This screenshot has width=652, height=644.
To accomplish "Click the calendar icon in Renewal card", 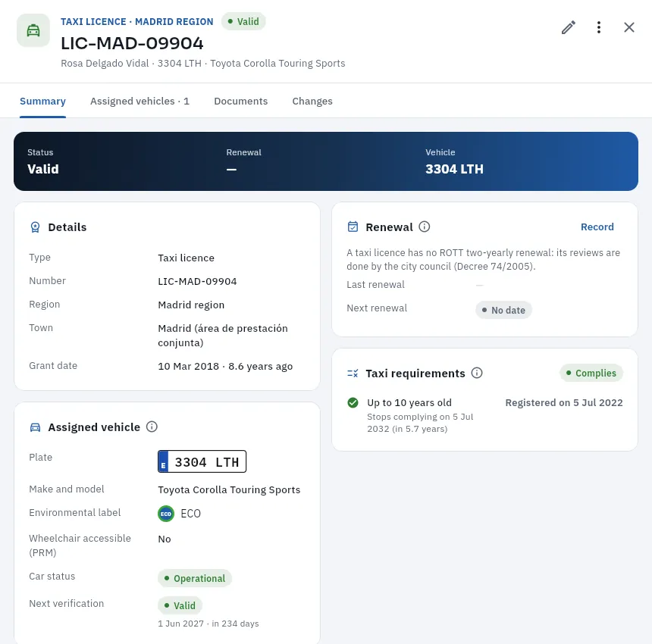I will pyautogui.click(x=353, y=227).
